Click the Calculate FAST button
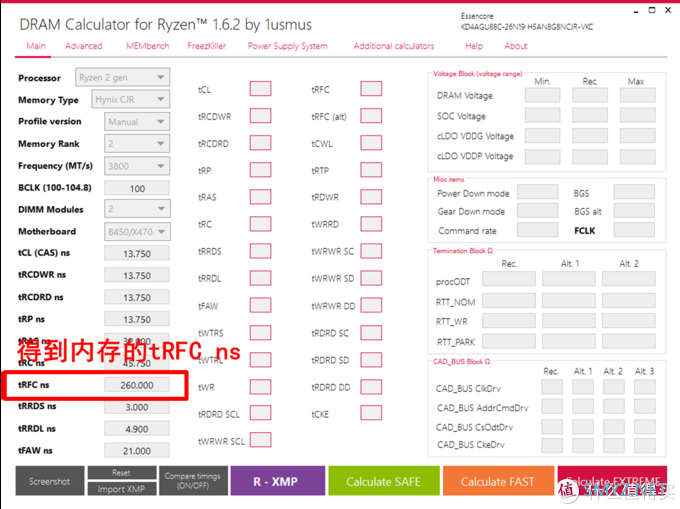Viewport: 680px width, 509px height. pos(498,481)
